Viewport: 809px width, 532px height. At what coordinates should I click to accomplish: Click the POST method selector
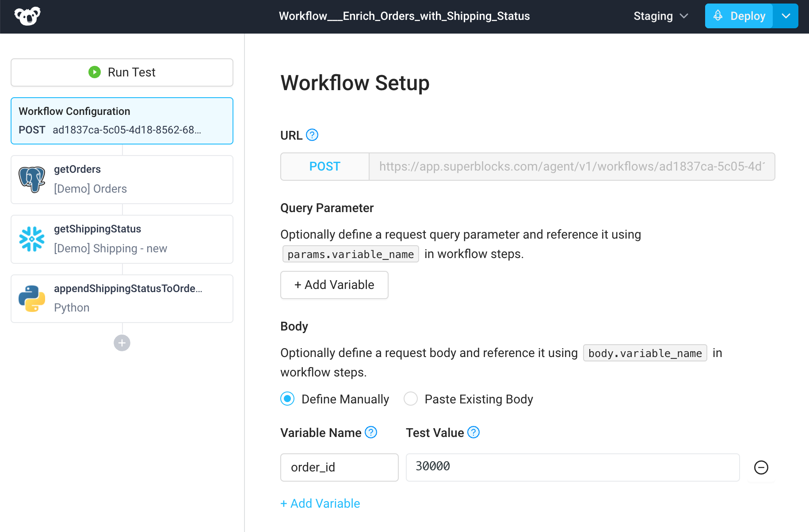point(324,167)
